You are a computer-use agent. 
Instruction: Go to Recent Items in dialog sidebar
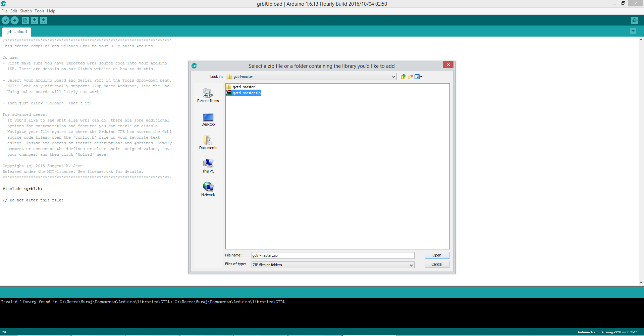click(208, 95)
